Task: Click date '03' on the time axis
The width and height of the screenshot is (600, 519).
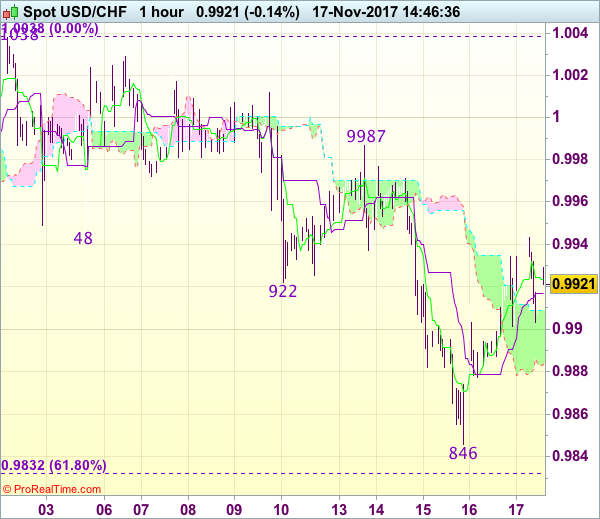Action: click(46, 509)
